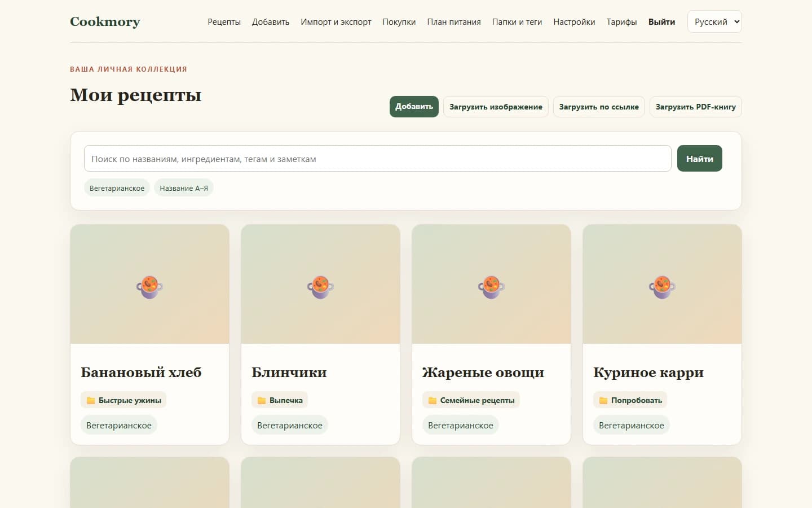
Task: Click Вегетарианское tag on Куриное карри card
Action: click(632, 425)
